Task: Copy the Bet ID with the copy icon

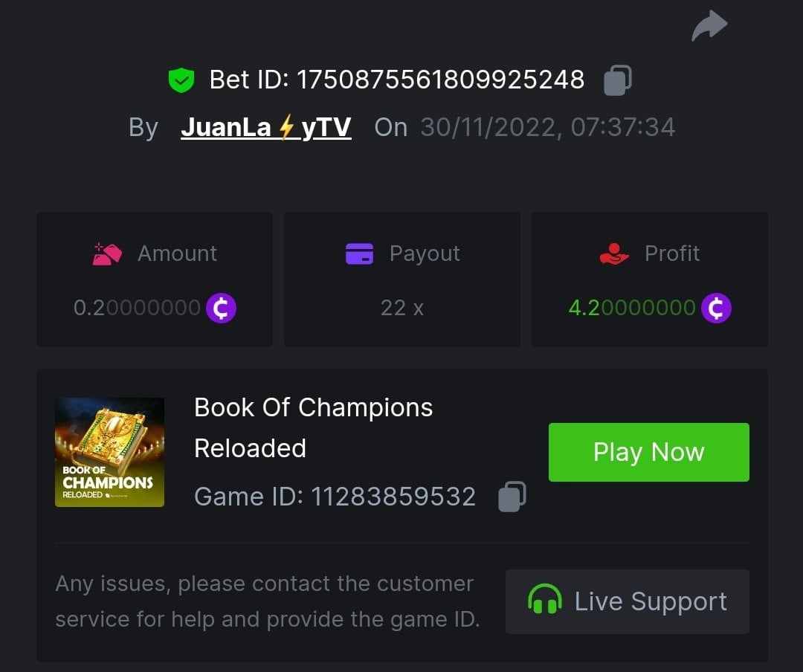Action: [618, 80]
